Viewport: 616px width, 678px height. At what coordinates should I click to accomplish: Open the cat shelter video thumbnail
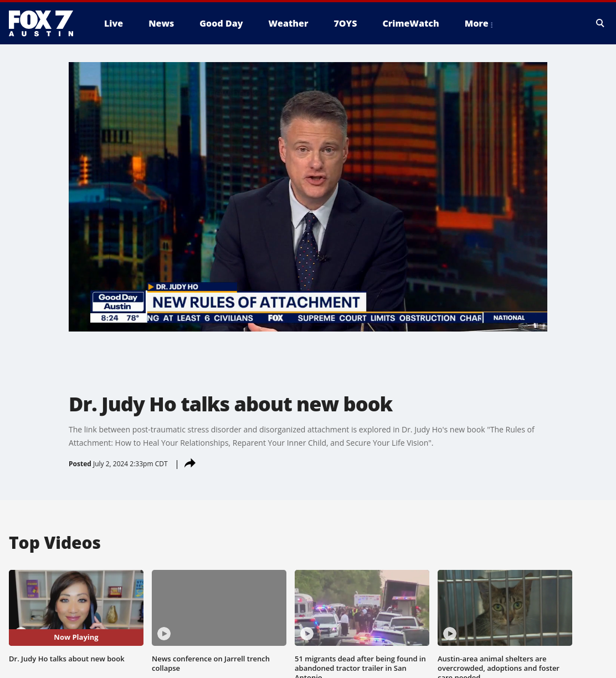coord(505,608)
